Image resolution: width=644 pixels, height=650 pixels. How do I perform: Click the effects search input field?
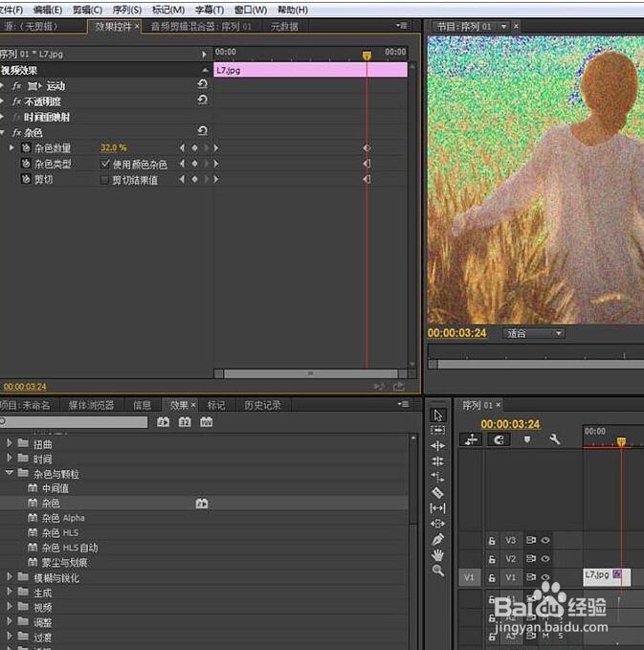[x=74, y=422]
